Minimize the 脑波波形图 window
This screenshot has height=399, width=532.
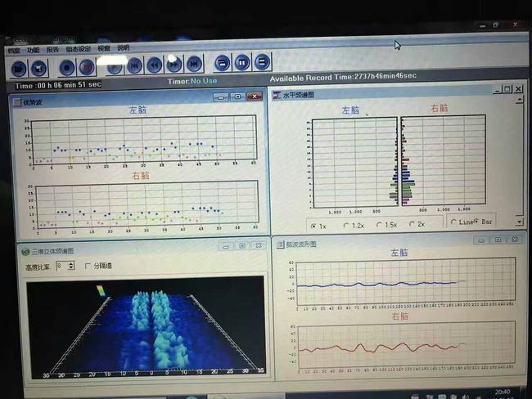[481, 240]
